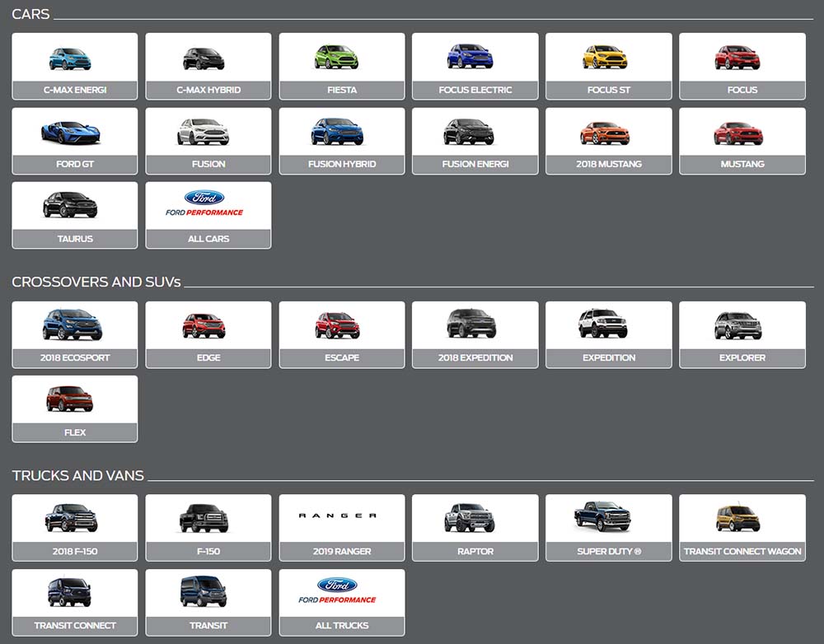
Task: Open the red Edge crossover tile
Action: 208,334
